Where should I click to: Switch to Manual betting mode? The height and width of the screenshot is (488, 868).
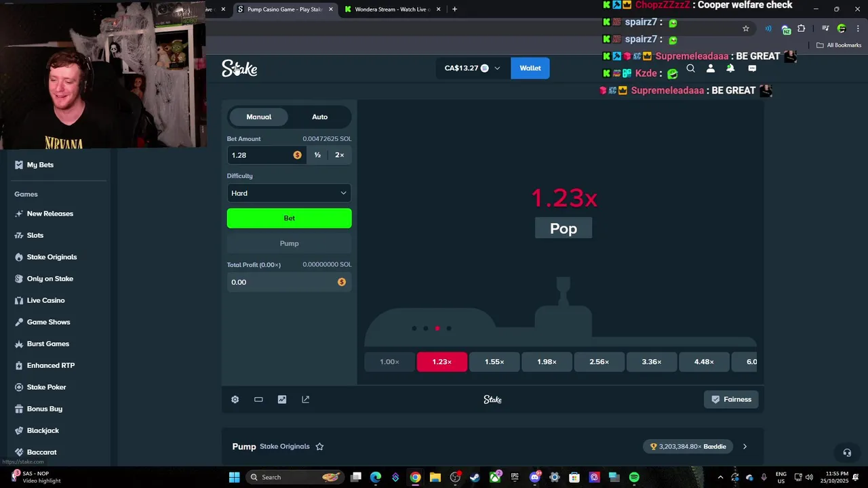(x=258, y=117)
